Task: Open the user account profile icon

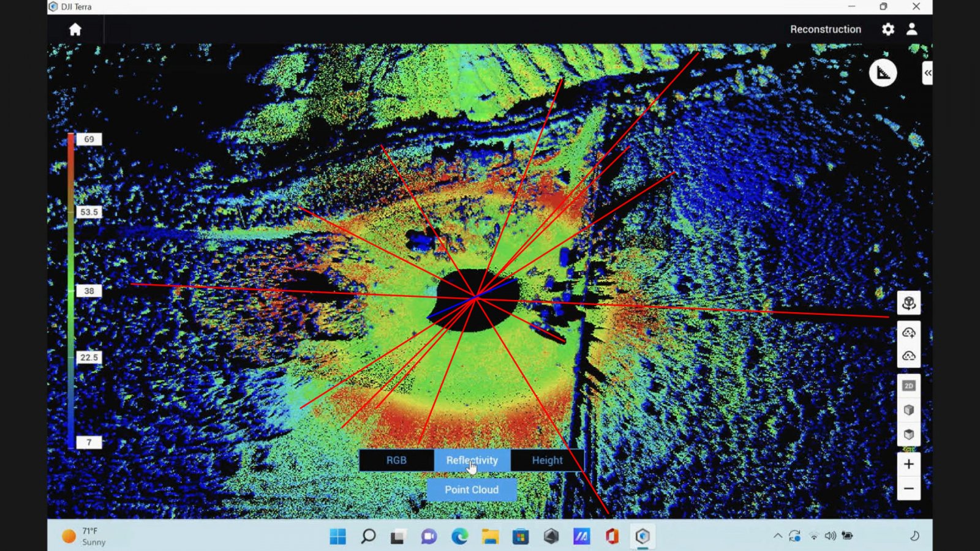Action: pos(911,29)
